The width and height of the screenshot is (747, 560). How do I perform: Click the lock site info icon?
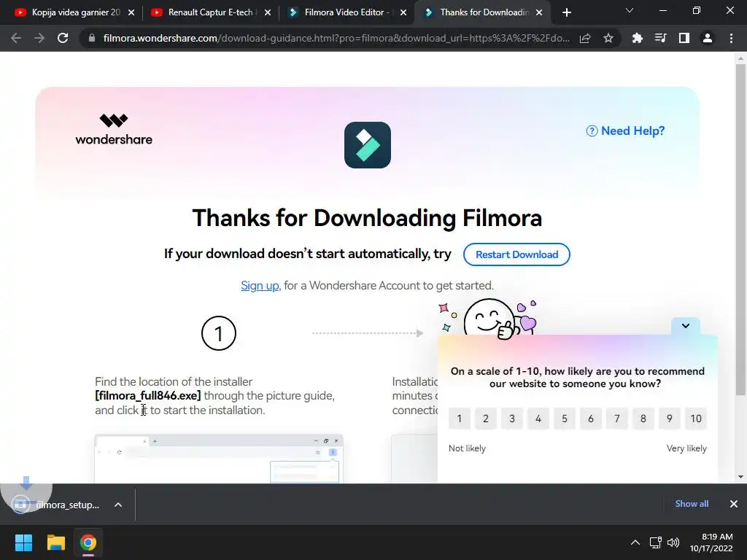(92, 38)
